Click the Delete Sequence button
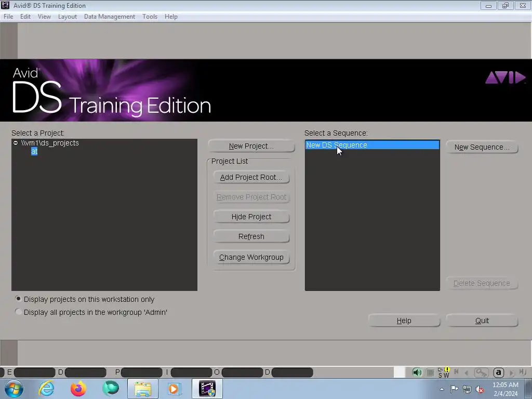 click(x=482, y=283)
